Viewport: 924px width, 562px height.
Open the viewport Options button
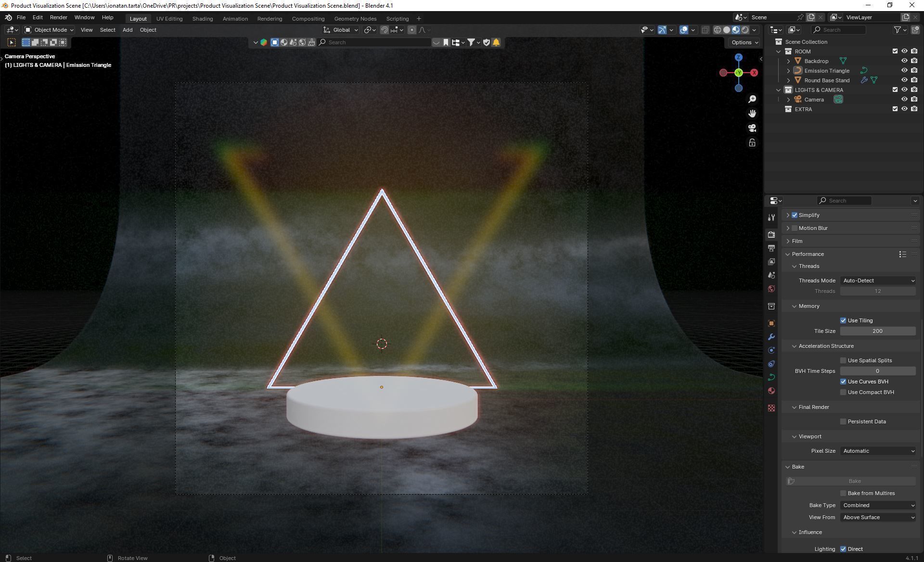tap(744, 42)
